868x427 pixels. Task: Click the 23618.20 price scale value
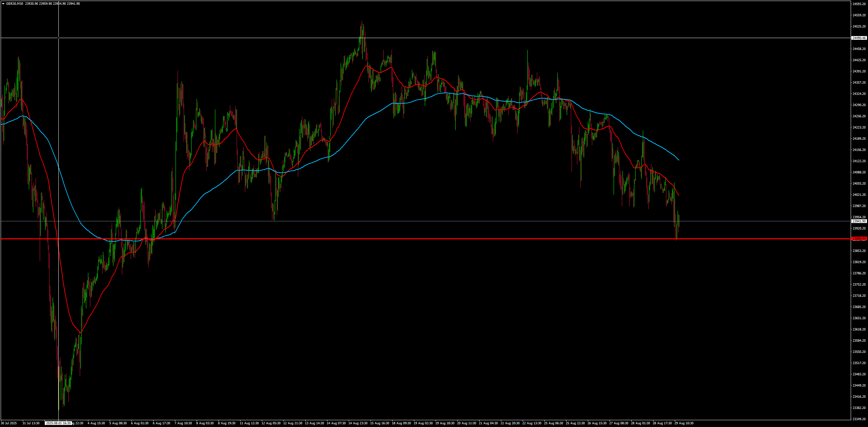859,329
